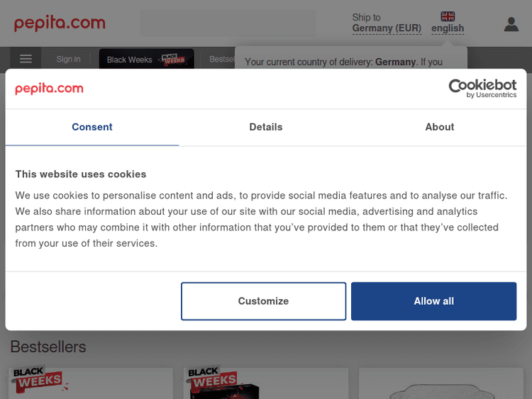The height and width of the screenshot is (399, 532).
Task: Click the search input field in header
Action: pos(227,23)
